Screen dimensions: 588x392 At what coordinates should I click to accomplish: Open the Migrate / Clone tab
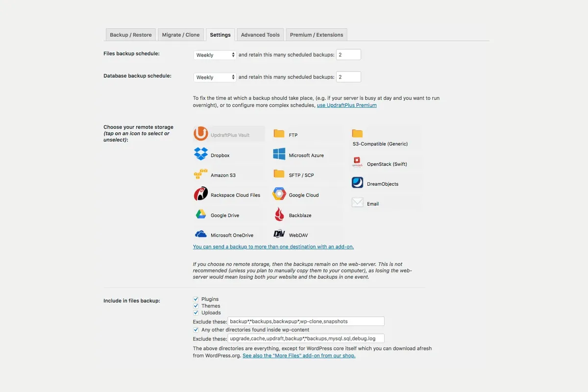[x=181, y=35]
